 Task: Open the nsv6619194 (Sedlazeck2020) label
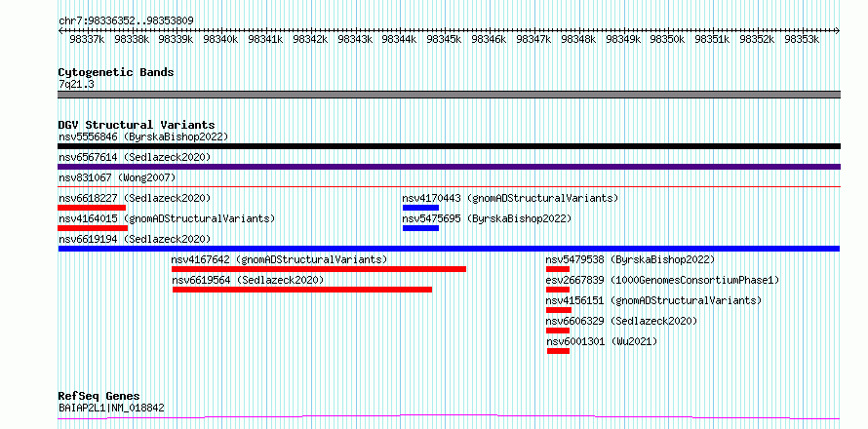tap(135, 239)
